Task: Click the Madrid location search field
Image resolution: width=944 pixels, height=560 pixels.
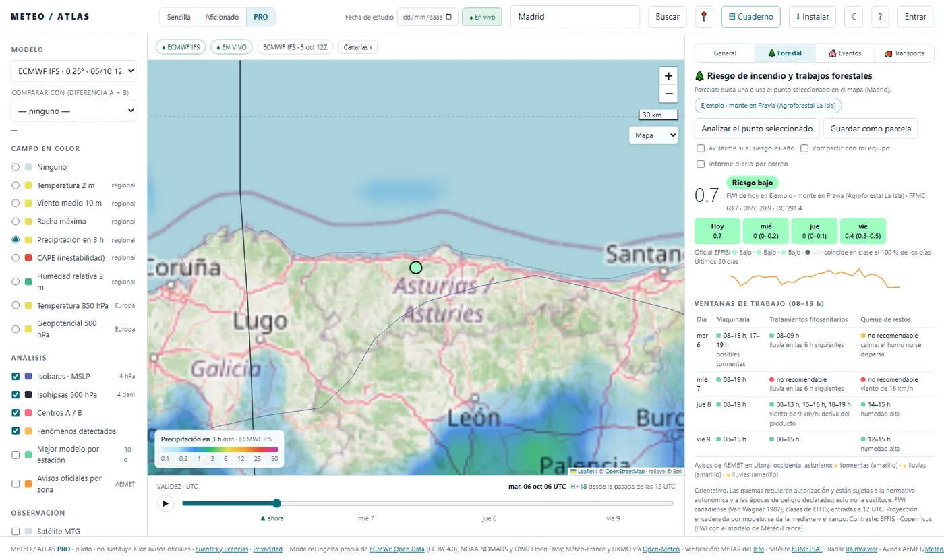Action: point(575,17)
